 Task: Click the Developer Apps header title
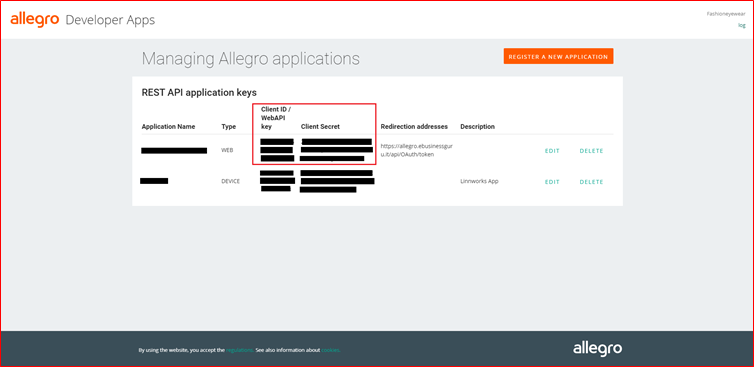110,20
